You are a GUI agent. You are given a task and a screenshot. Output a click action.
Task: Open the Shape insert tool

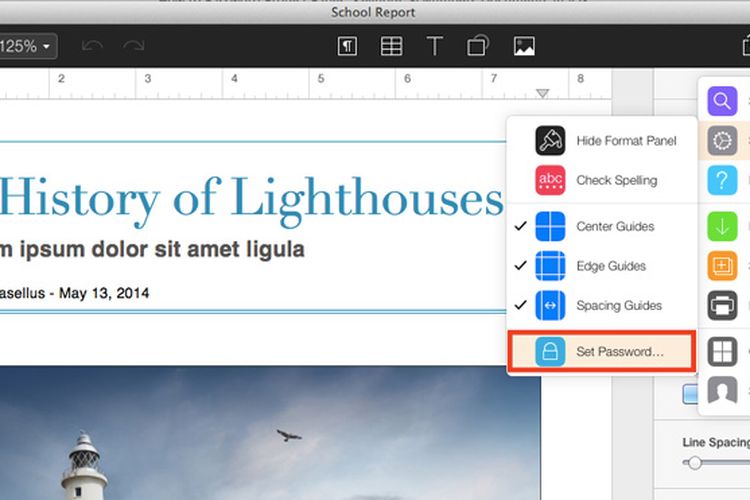point(477,46)
